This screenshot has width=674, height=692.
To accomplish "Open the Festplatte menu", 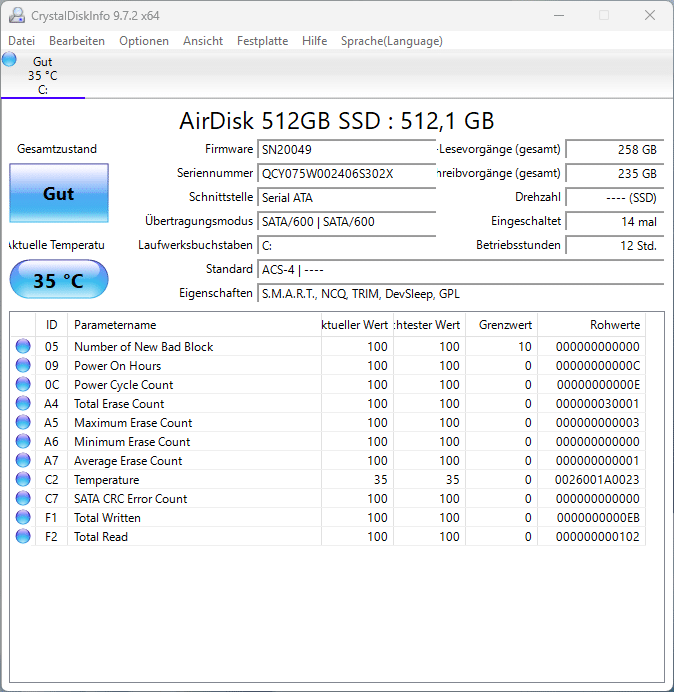I will point(262,41).
